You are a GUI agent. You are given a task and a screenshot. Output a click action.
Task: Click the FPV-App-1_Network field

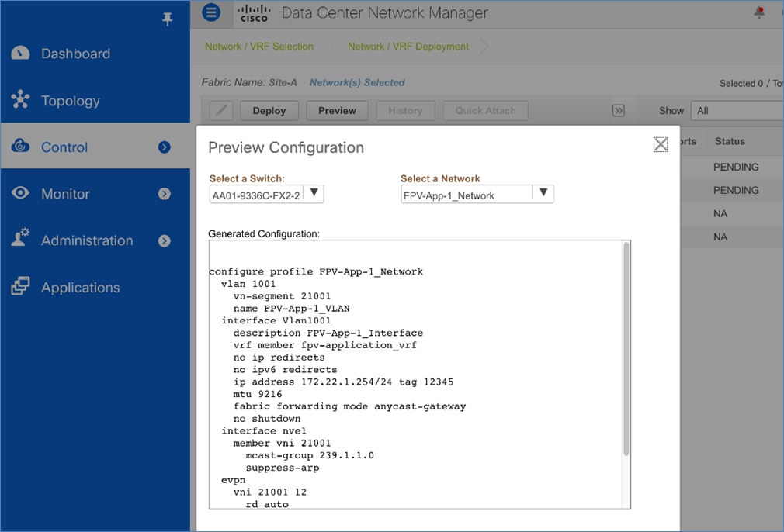tap(477, 194)
